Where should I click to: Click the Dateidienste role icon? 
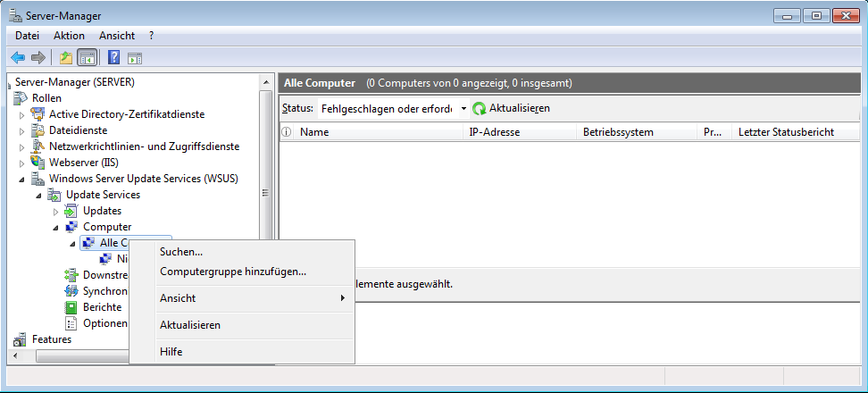[38, 130]
